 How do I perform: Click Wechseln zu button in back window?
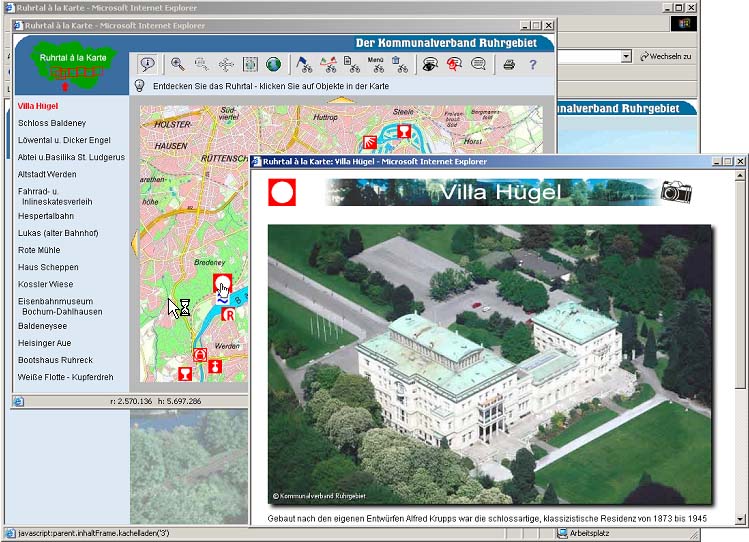tap(666, 56)
